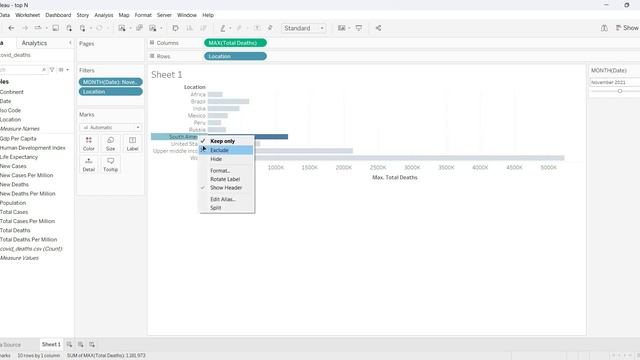This screenshot has height=360, width=640.
Task: Click the MONTH(Date) filter pill
Action: point(111,82)
